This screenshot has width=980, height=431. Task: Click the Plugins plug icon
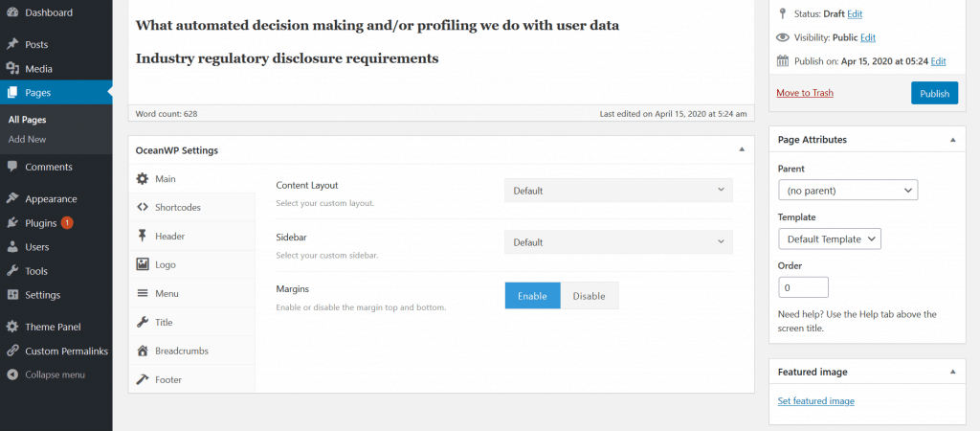point(12,223)
